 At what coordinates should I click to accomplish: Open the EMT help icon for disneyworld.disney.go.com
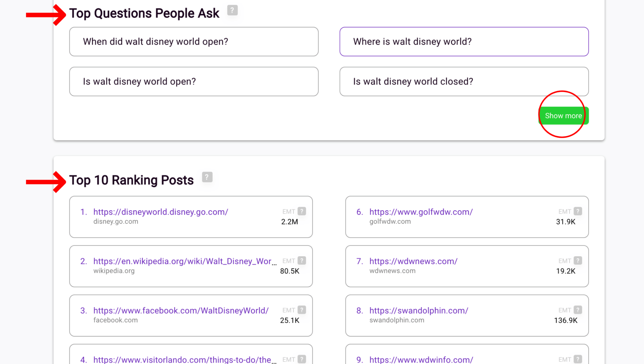[x=302, y=211]
